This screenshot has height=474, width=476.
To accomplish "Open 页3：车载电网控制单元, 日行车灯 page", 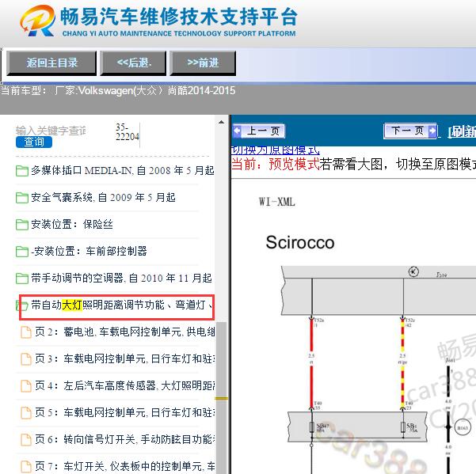I will click(x=125, y=358).
